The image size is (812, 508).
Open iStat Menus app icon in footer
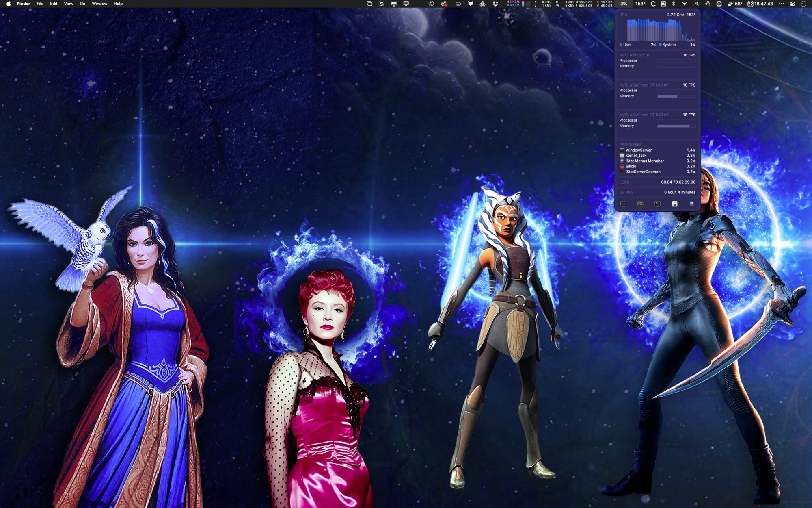691,204
